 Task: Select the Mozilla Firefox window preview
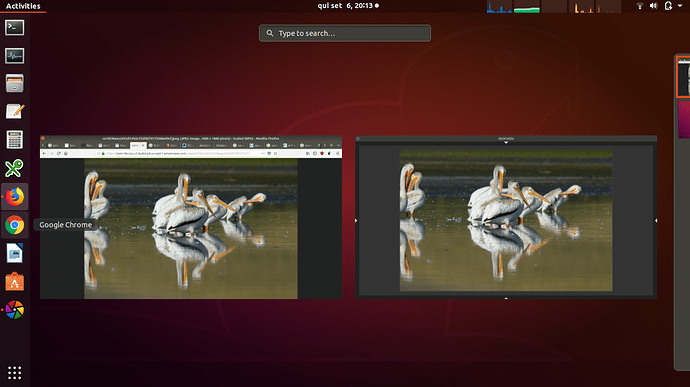click(191, 217)
